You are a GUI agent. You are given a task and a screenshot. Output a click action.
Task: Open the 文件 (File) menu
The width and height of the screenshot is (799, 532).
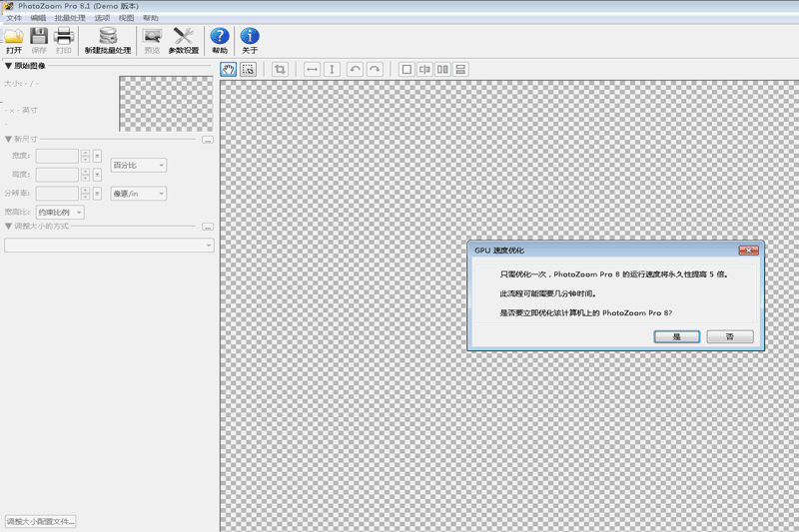(x=14, y=18)
